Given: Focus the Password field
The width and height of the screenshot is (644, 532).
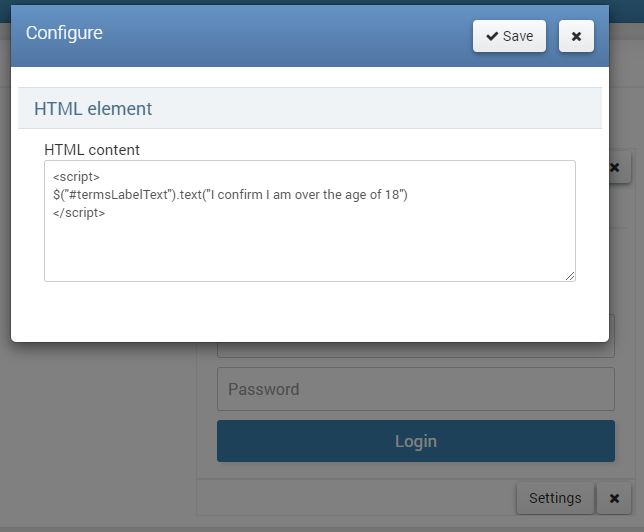Looking at the screenshot, I should [x=416, y=389].
